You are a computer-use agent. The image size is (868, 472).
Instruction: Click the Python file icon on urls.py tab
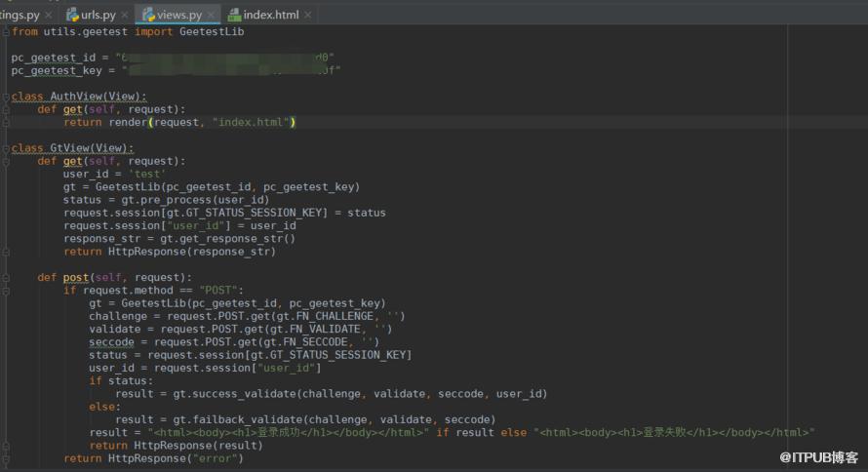[72, 15]
